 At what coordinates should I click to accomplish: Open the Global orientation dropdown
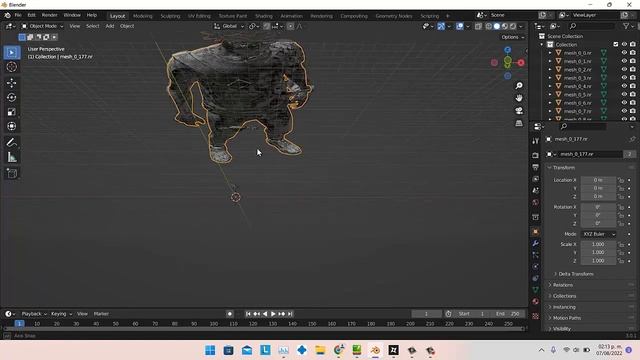(229, 26)
